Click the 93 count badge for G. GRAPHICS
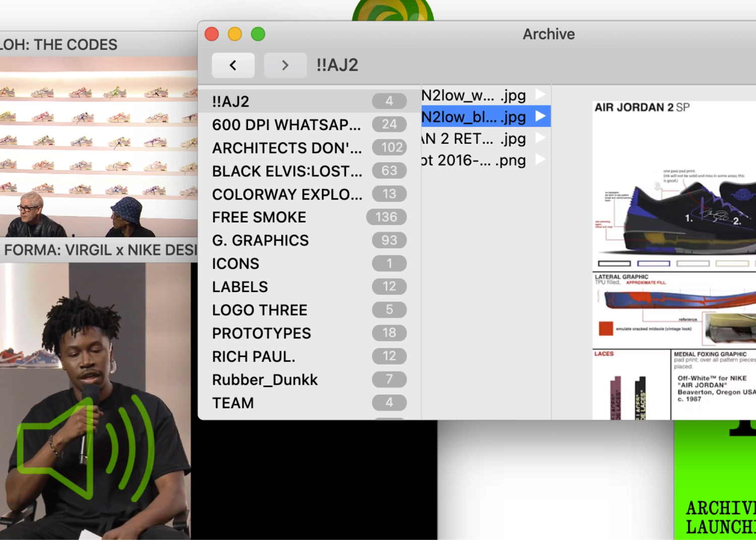 389,240
